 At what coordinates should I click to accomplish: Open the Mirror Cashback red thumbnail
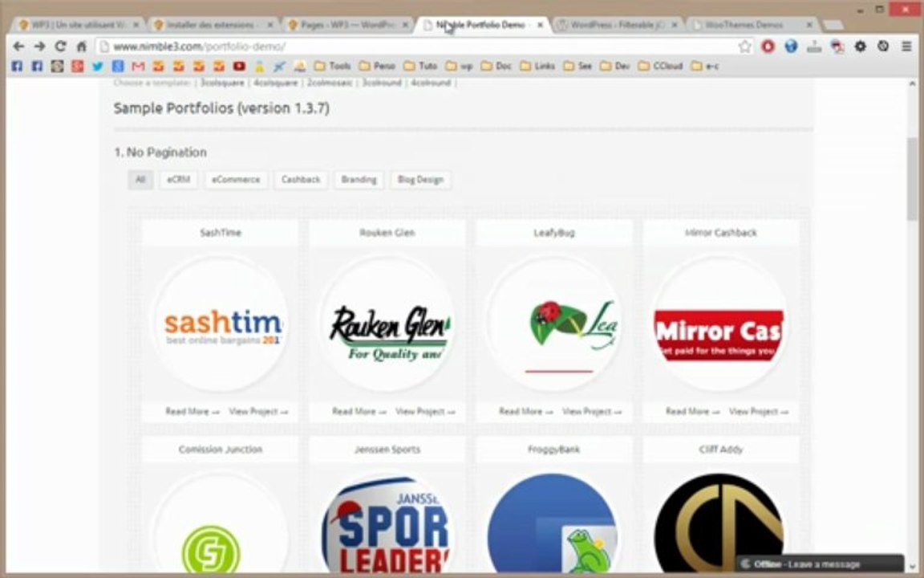(x=721, y=324)
